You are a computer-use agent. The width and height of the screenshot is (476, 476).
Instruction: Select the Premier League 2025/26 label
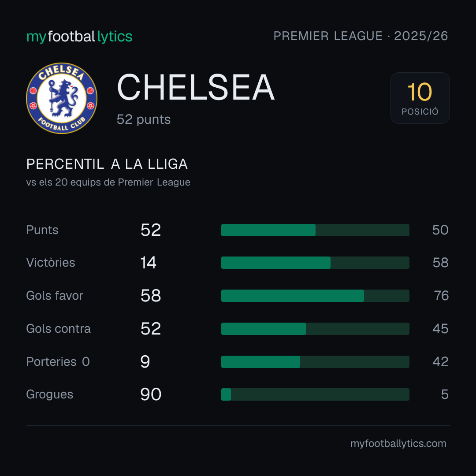tap(361, 36)
